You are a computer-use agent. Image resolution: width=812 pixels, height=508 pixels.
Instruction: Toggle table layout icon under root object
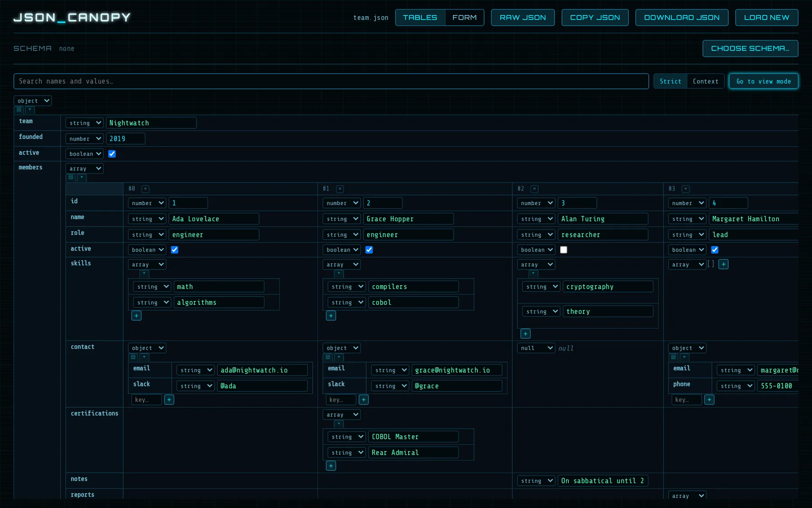pos(19,110)
